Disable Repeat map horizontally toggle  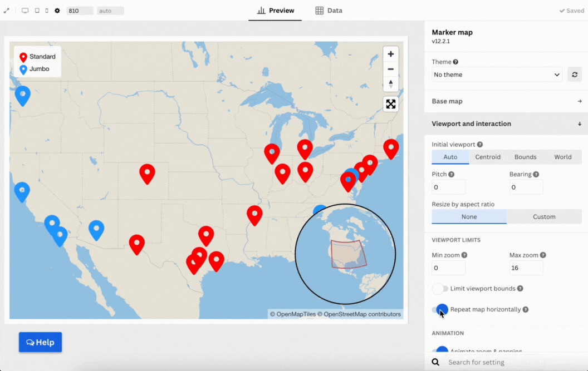click(x=440, y=309)
